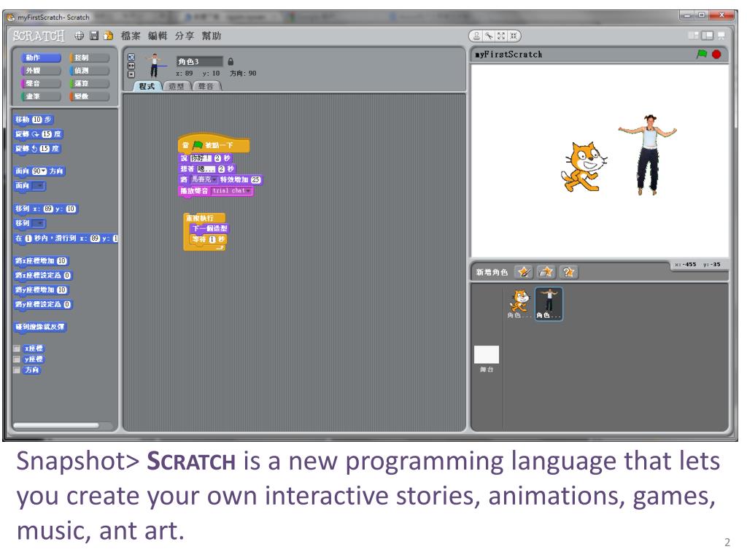
Task: Set rotation style to can rotate
Action: 131,57
